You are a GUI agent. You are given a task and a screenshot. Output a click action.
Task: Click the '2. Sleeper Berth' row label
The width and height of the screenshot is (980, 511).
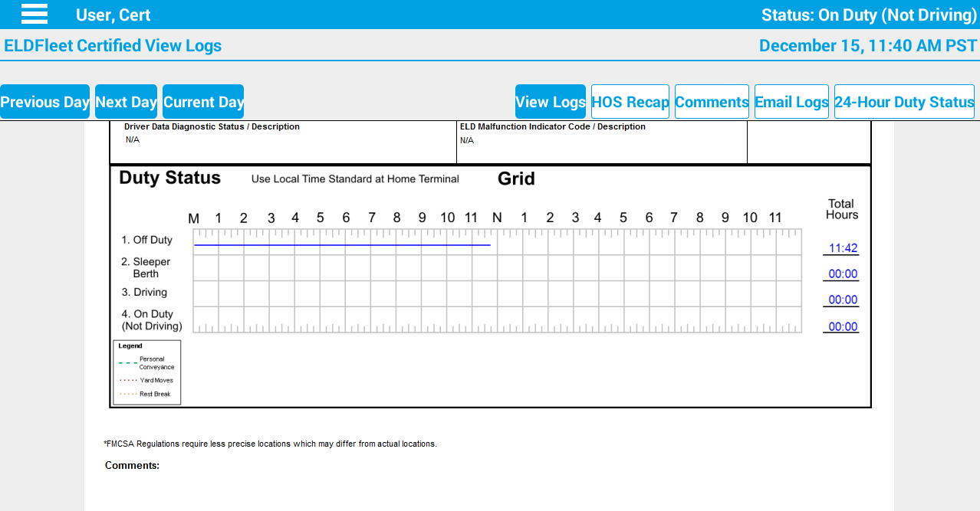click(x=146, y=267)
